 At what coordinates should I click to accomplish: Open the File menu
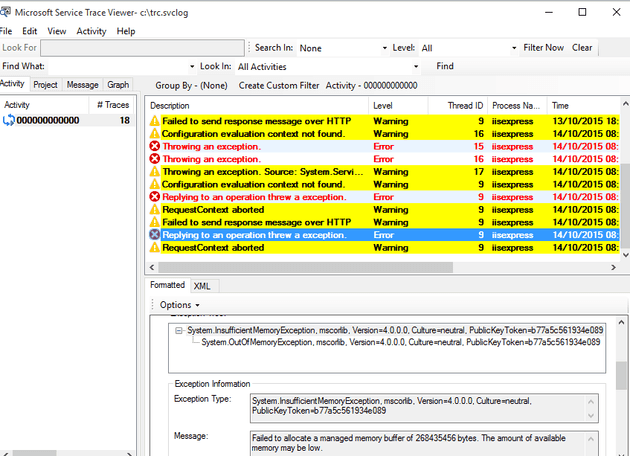[x=6, y=31]
